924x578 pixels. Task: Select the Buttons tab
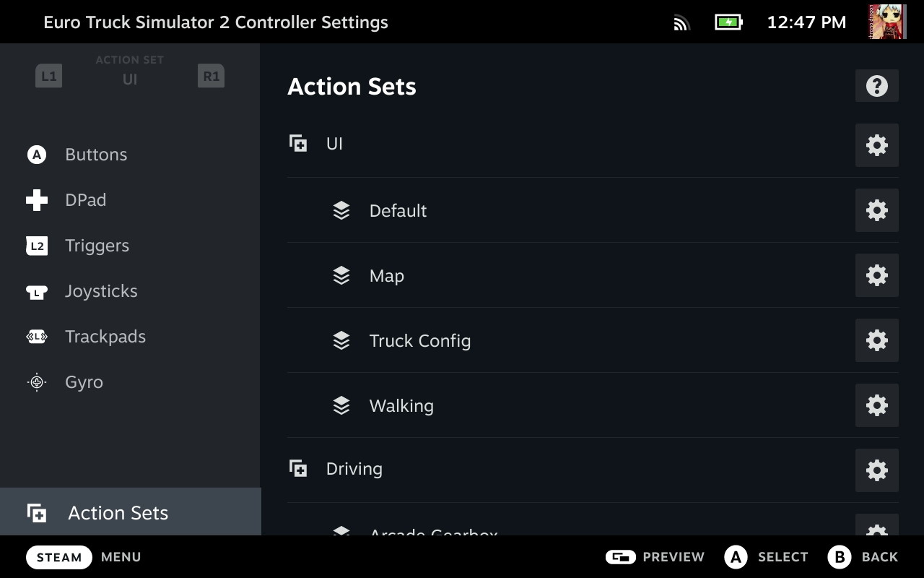click(x=95, y=155)
